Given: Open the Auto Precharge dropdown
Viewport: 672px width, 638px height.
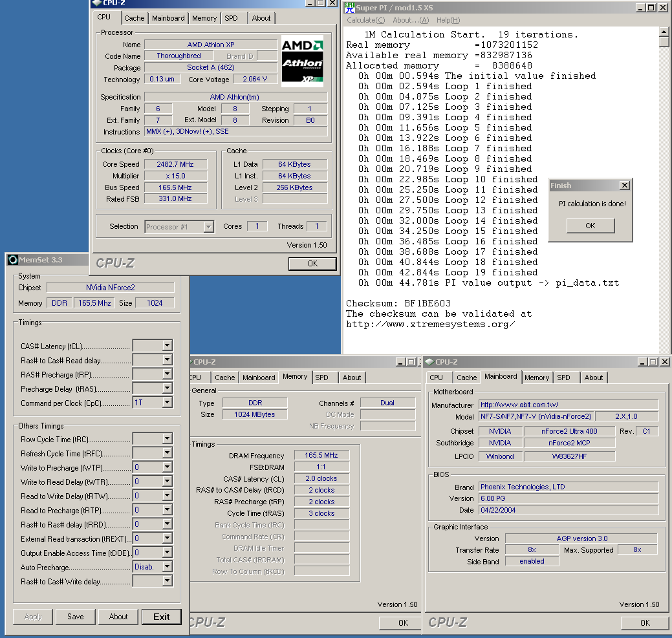Looking at the screenshot, I should click(x=168, y=566).
